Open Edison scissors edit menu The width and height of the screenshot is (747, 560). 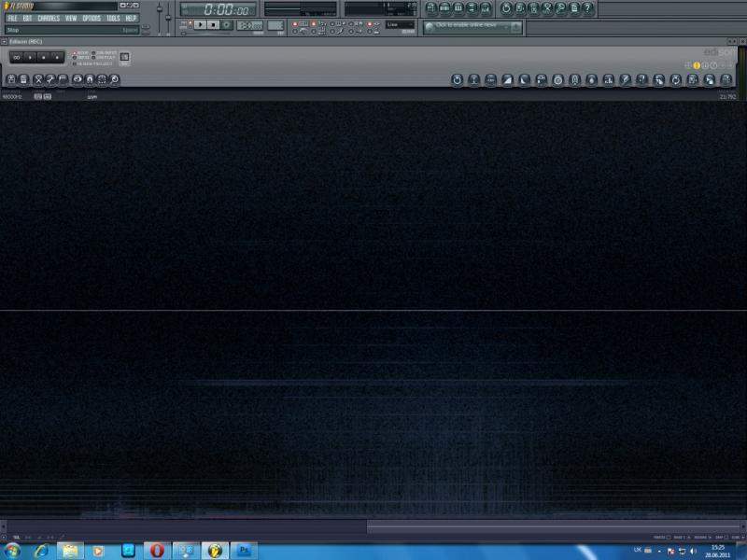pos(38,79)
